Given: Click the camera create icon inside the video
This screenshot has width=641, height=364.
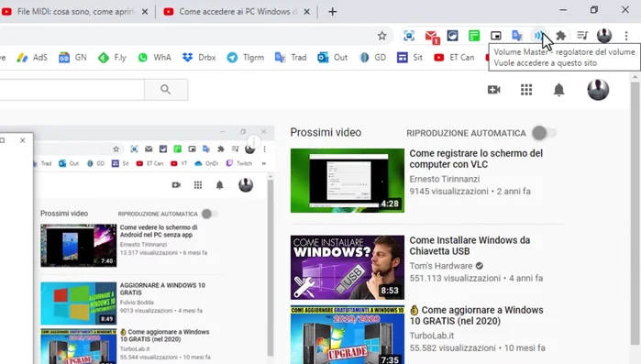Looking at the screenshot, I should tap(176, 185).
